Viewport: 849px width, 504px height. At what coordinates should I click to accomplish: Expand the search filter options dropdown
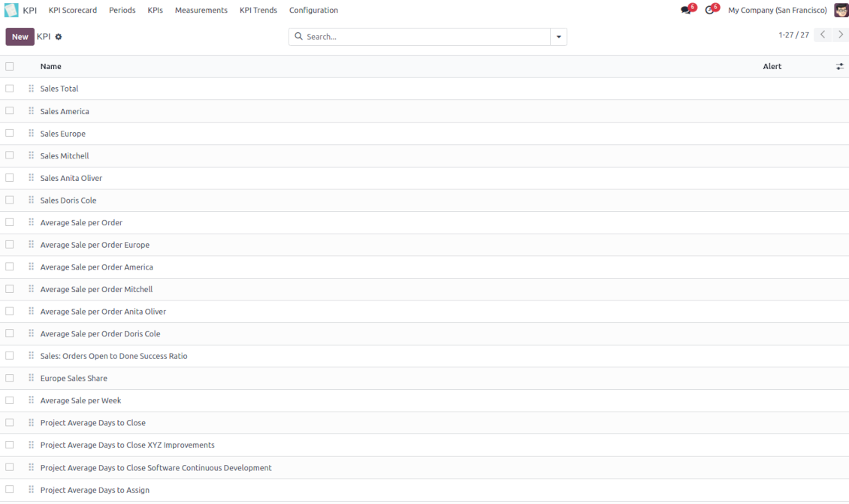tap(558, 37)
